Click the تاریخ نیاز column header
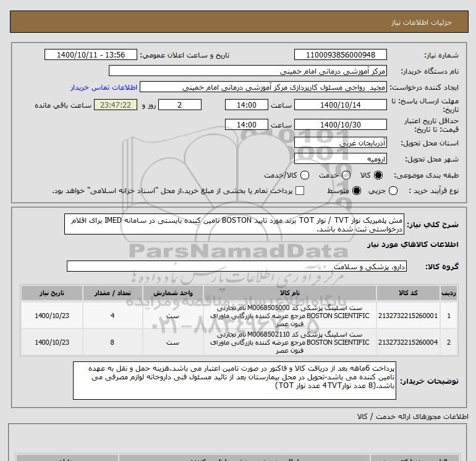The height and width of the screenshot is (461, 476). tap(51, 293)
